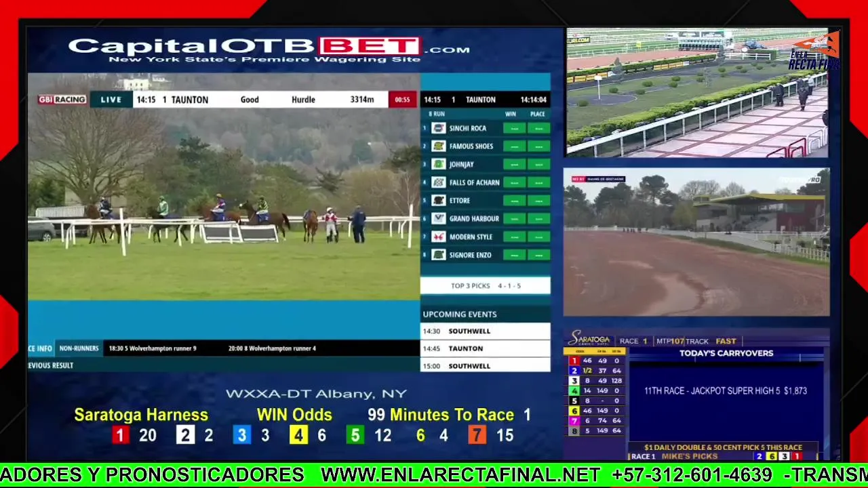Click Johnjay's jockey silks icon
868x488 pixels.
(439, 164)
